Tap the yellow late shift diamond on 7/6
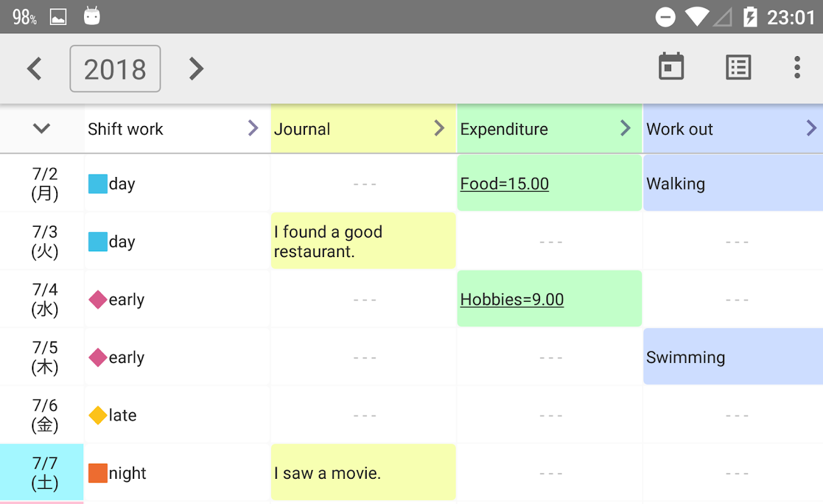Image resolution: width=823 pixels, height=504 pixels. coord(98,416)
